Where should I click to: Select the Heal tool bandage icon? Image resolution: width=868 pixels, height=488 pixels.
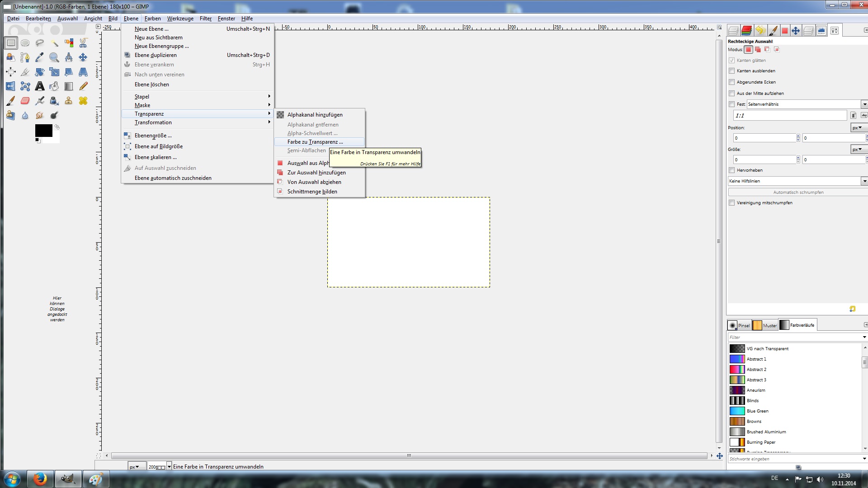point(83,101)
